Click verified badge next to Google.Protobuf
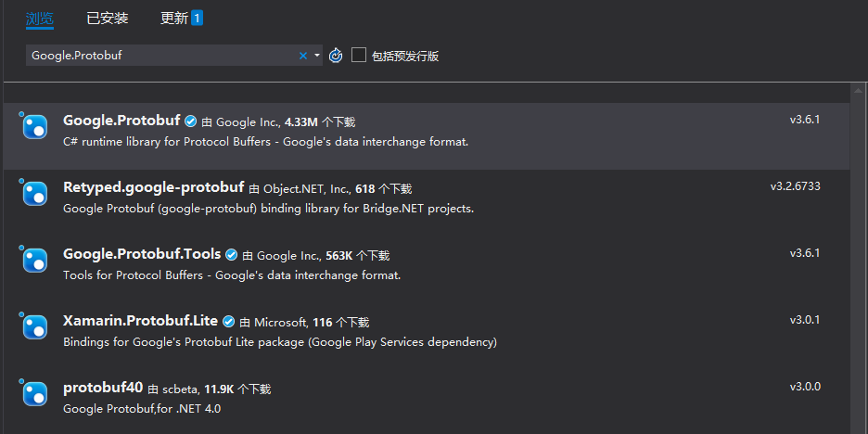This screenshot has width=868, height=434. (x=190, y=121)
